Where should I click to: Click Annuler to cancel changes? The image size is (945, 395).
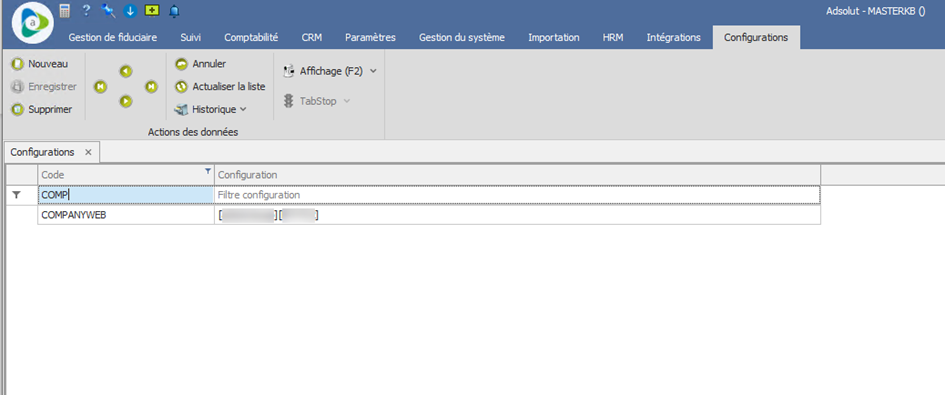[x=201, y=64]
